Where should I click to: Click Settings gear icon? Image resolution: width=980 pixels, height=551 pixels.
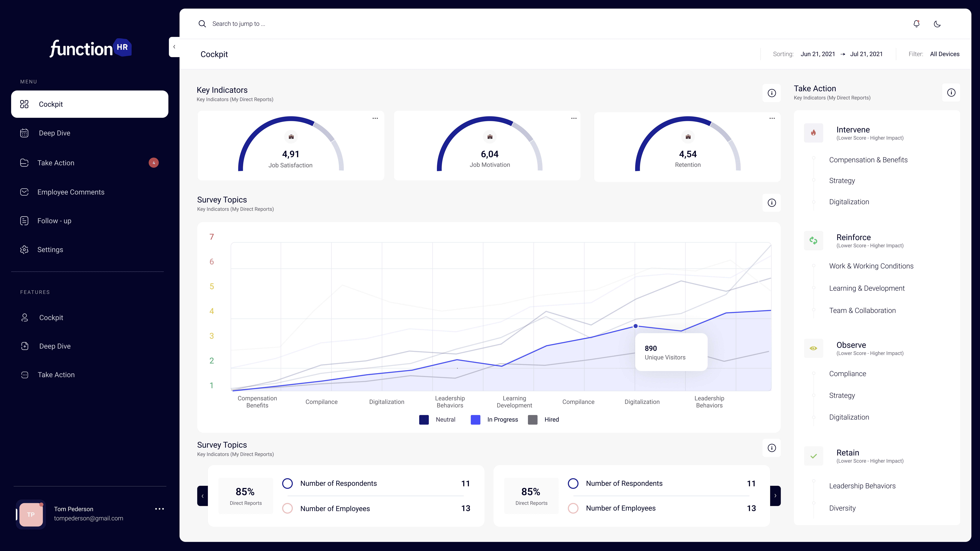click(24, 250)
